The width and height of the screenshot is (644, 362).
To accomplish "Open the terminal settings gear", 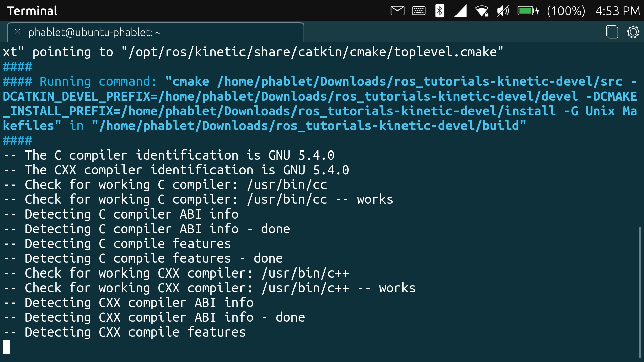I will (633, 32).
